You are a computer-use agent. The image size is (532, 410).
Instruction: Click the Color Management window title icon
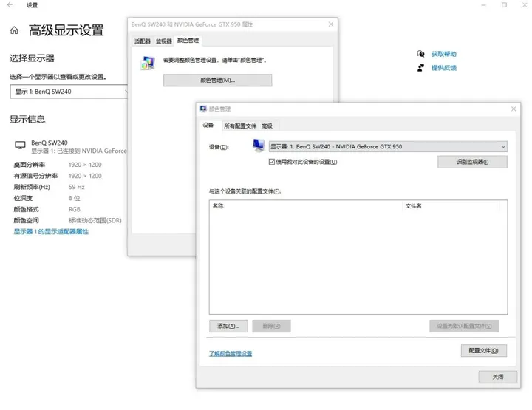pos(203,109)
